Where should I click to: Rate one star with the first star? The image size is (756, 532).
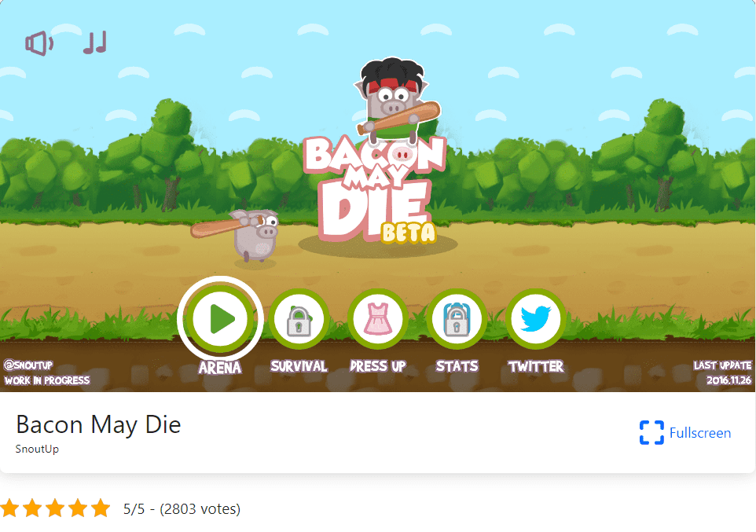[9, 508]
